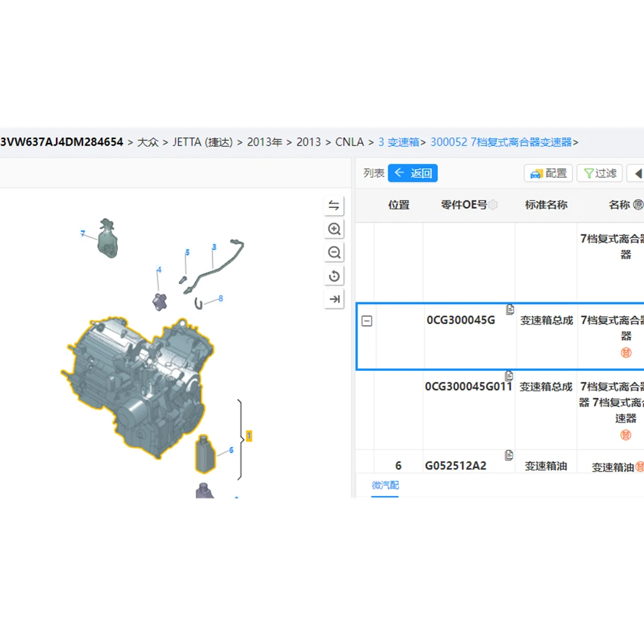Image resolution: width=644 pixels, height=644 pixels.
Task: Click 大众 in the breadcrumb
Action: click(148, 142)
